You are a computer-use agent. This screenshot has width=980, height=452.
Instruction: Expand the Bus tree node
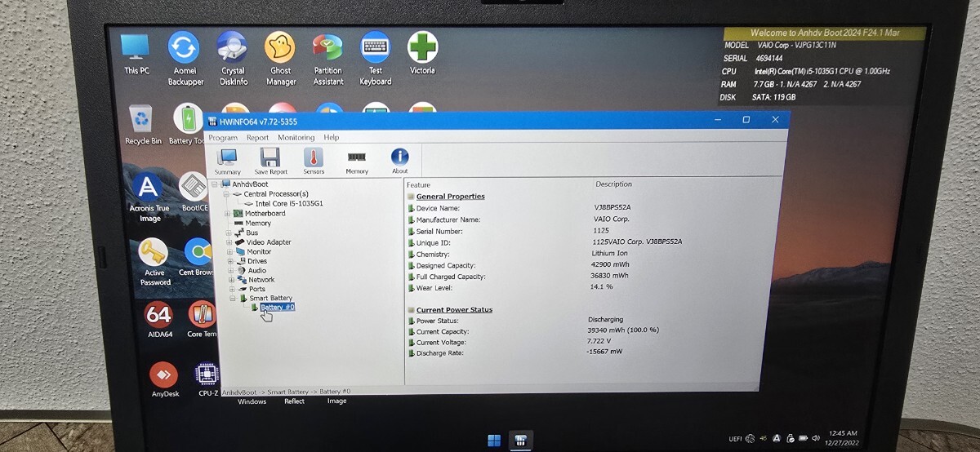(x=228, y=233)
